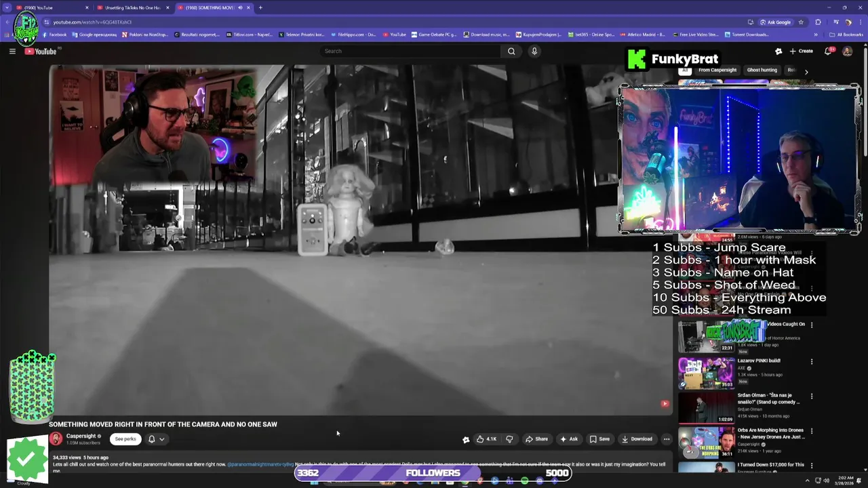Open the Cloudy weather widget in taskbar
This screenshot has height=488, width=868.
(24, 483)
